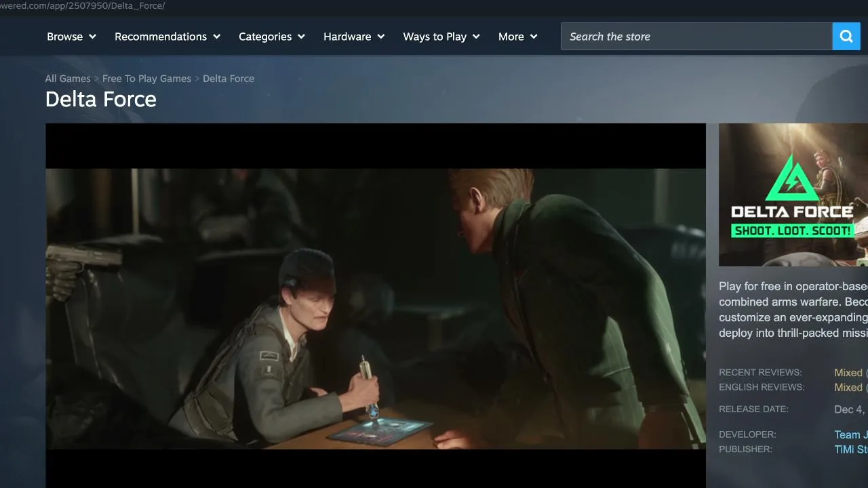
Task: Click the page URL in address bar
Action: pos(82,5)
